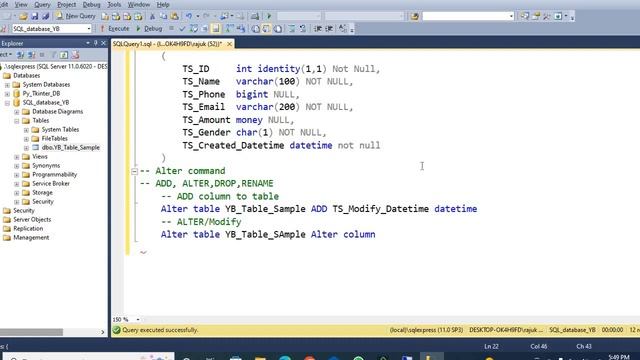Open the Window menu

click(x=139, y=4)
